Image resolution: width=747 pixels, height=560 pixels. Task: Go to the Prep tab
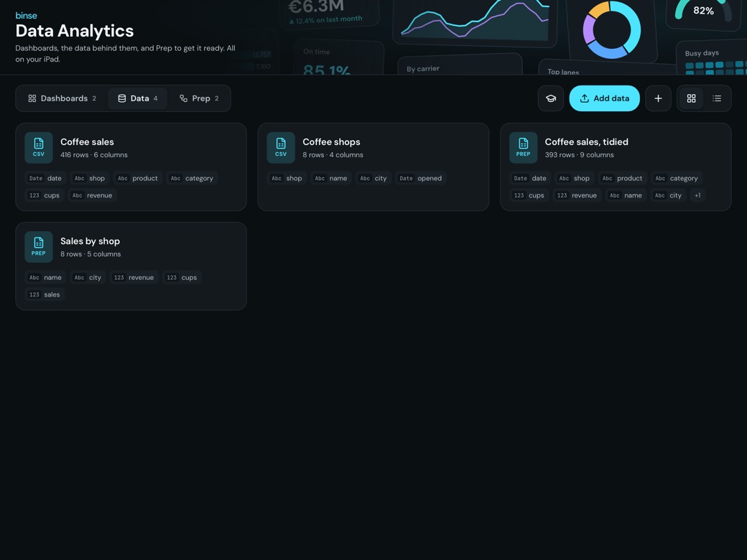tap(199, 98)
